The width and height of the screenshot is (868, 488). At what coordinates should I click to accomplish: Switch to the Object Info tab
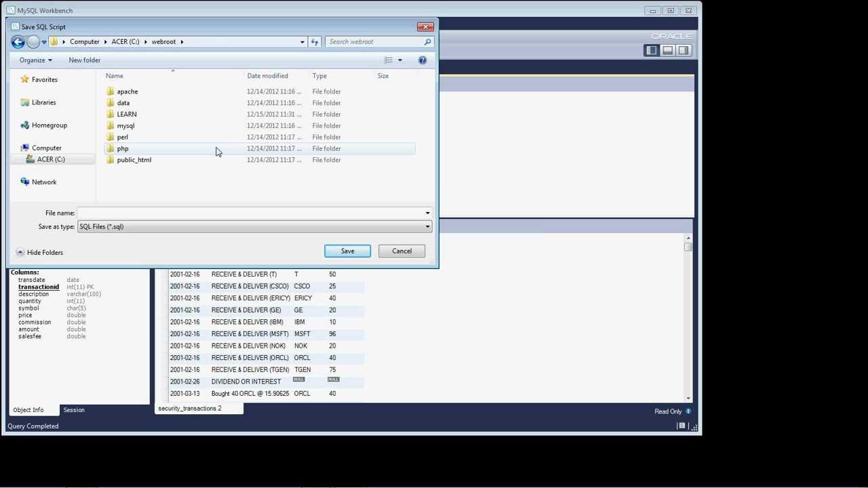click(x=28, y=410)
